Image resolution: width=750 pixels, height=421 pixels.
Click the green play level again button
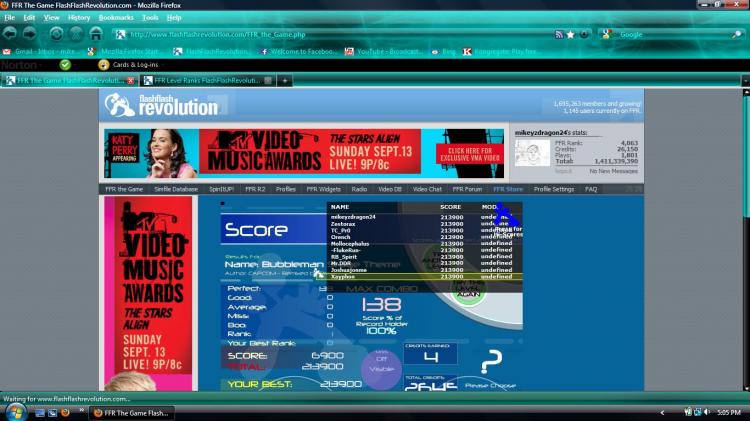coord(468,292)
